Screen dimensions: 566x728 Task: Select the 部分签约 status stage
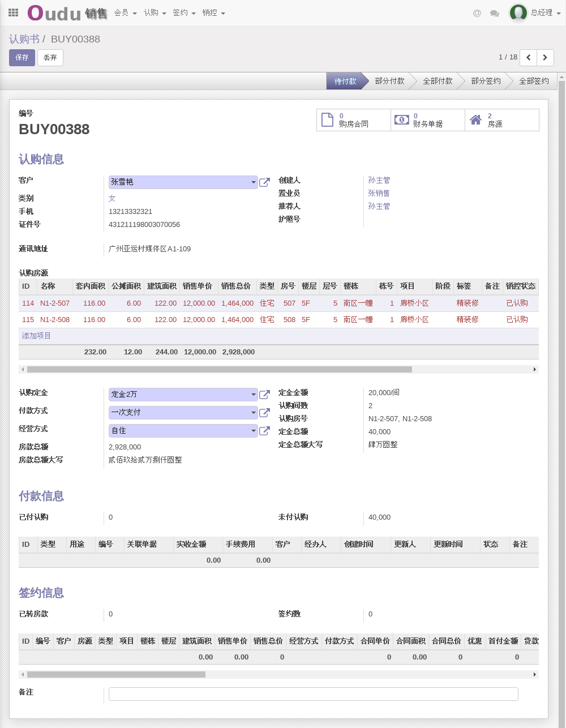click(486, 81)
